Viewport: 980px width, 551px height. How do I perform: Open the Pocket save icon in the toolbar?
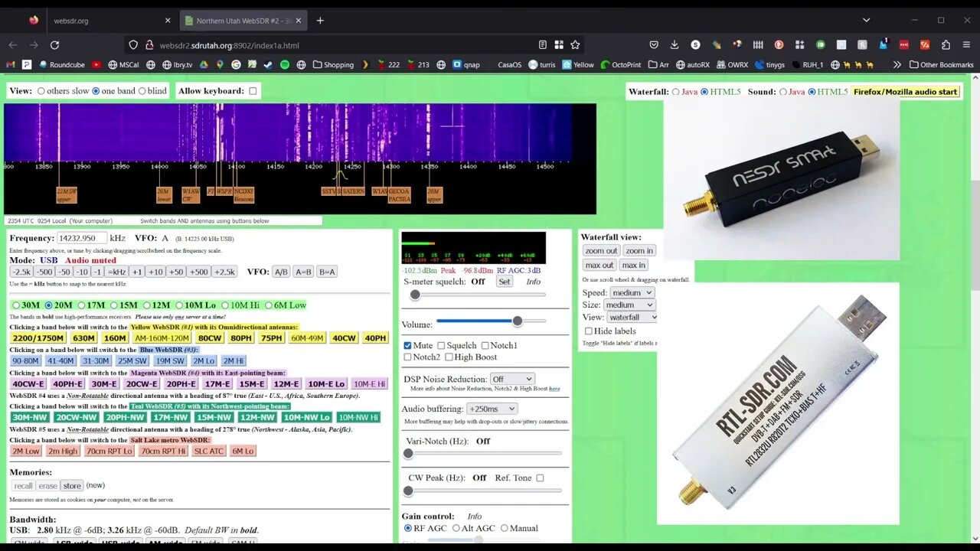(654, 45)
